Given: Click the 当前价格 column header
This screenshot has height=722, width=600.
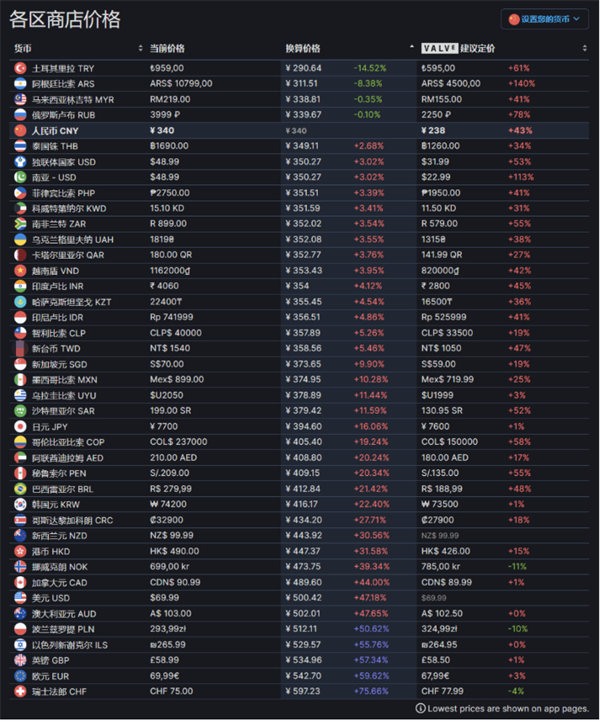Looking at the screenshot, I should pyautogui.click(x=167, y=48).
